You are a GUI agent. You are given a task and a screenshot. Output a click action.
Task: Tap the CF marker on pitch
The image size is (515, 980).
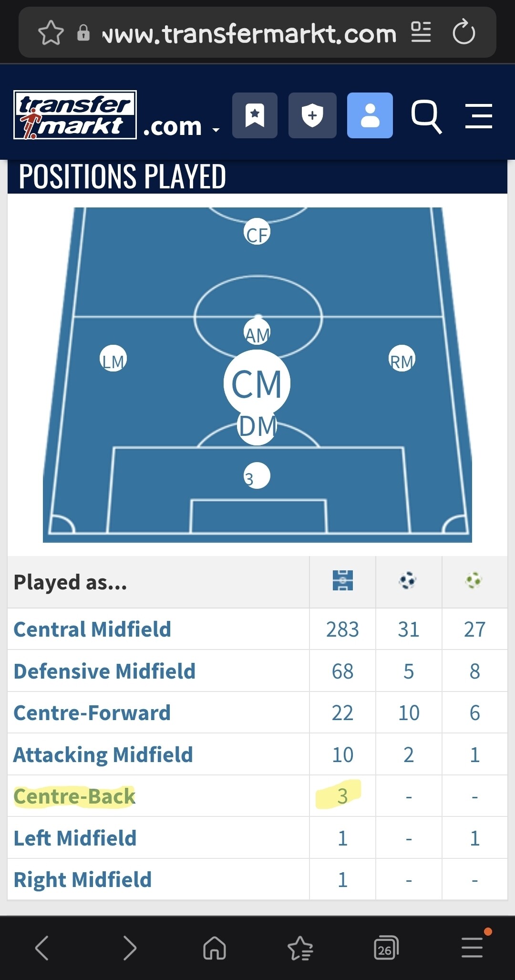[x=257, y=232]
